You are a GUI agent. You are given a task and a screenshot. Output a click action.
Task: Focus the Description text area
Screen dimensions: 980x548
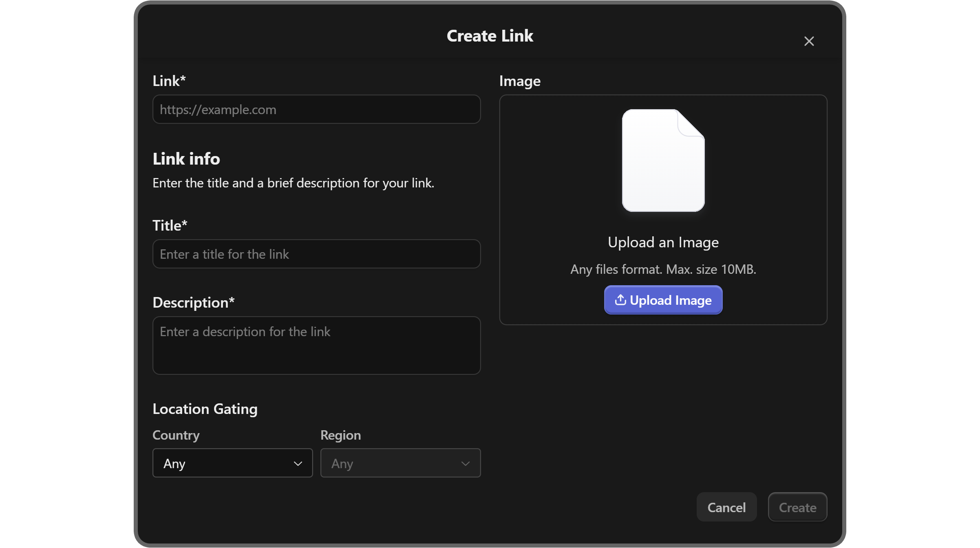(316, 345)
